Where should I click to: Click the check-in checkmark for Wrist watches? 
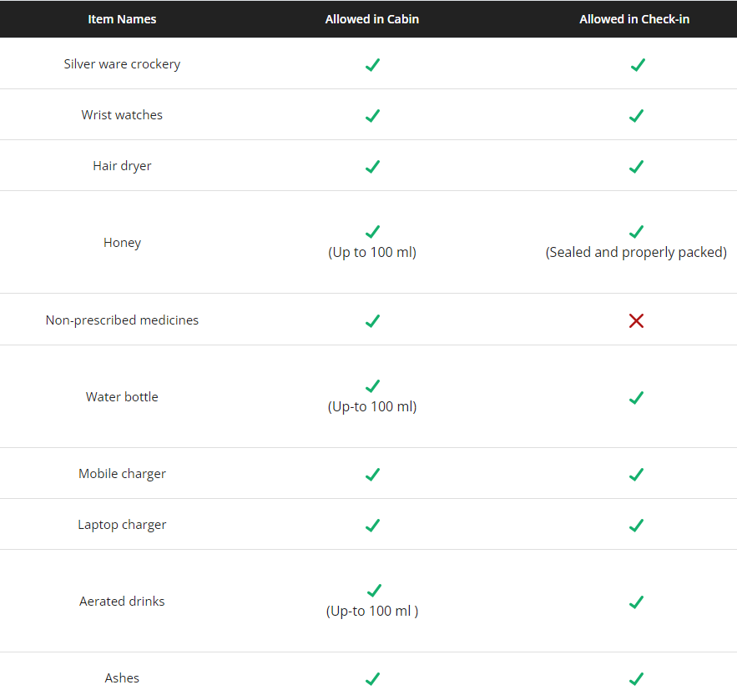[636, 116]
